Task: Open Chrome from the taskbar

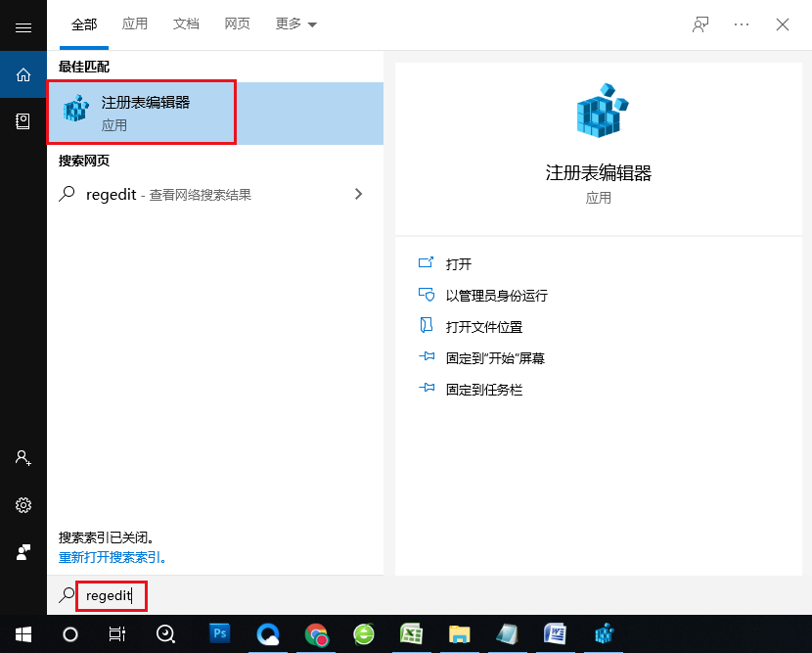Action: (x=316, y=633)
